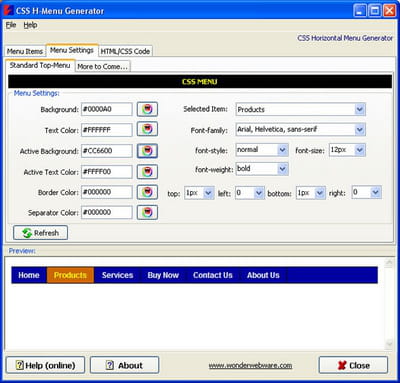Expand the font-style dropdown
Screen dimensions: 400x383
pos(282,150)
